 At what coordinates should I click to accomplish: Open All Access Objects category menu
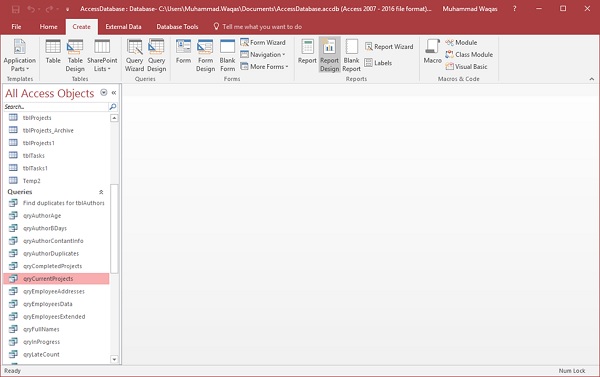pyautogui.click(x=104, y=93)
